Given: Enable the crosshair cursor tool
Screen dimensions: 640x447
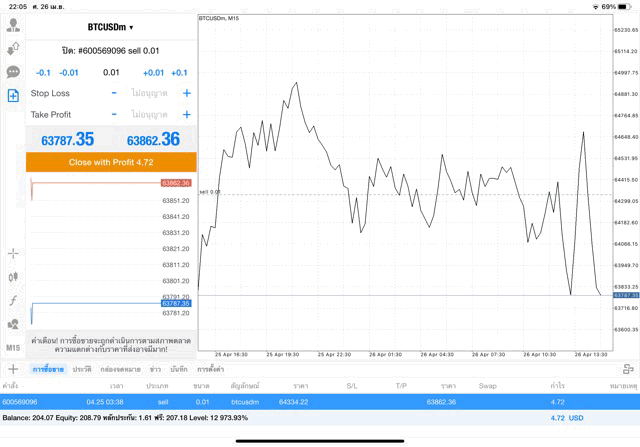Looking at the screenshot, I should (13, 254).
